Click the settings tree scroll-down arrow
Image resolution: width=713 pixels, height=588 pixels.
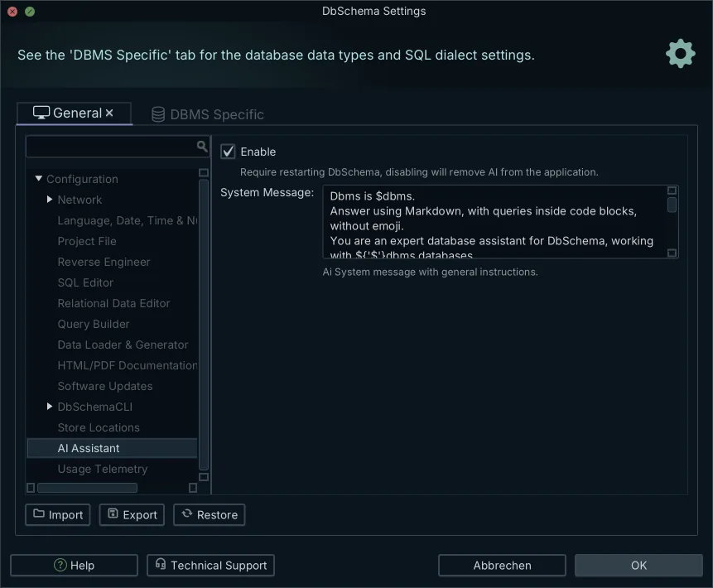click(x=204, y=476)
